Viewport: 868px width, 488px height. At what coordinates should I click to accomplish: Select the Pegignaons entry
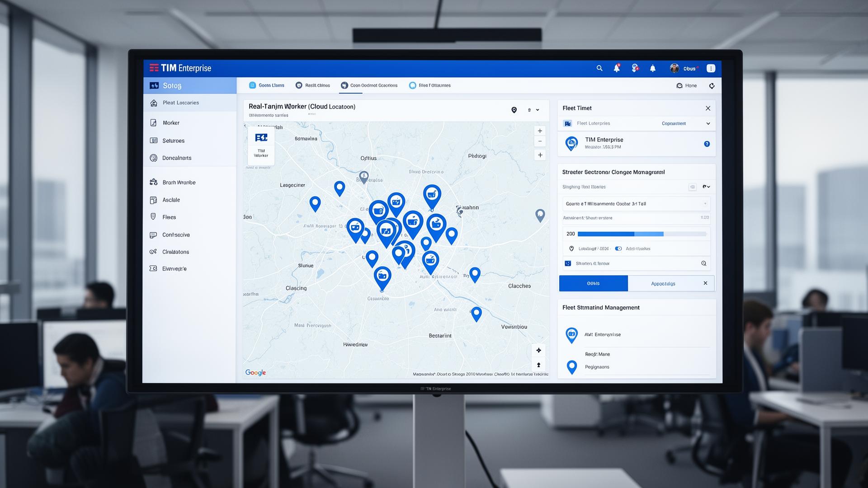point(637,367)
